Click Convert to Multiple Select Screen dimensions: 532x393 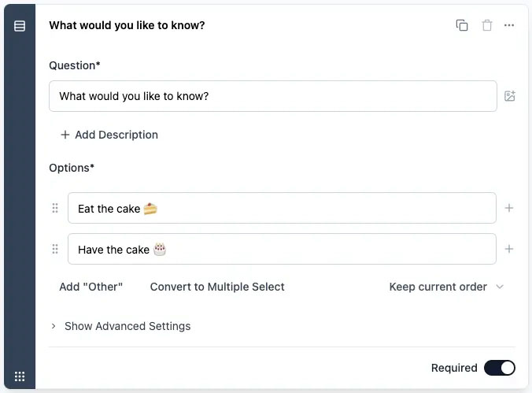coord(217,287)
